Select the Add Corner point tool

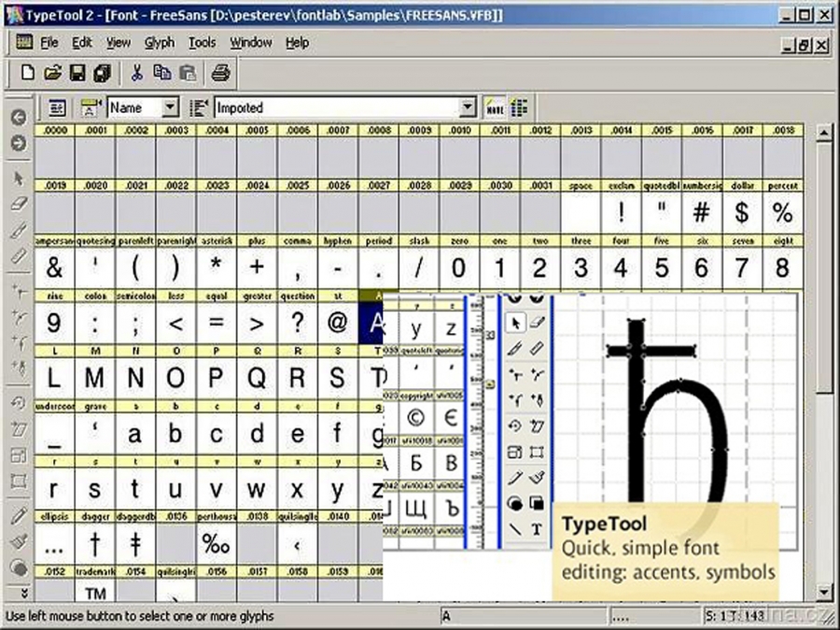[x=19, y=292]
